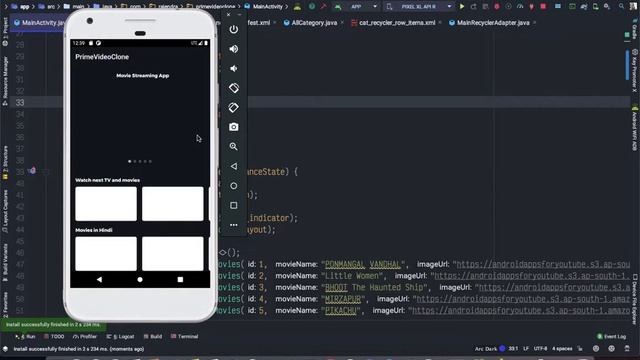Tap first thumbnail under Movies in Hindi
The width and height of the screenshot is (640, 360).
(106, 253)
